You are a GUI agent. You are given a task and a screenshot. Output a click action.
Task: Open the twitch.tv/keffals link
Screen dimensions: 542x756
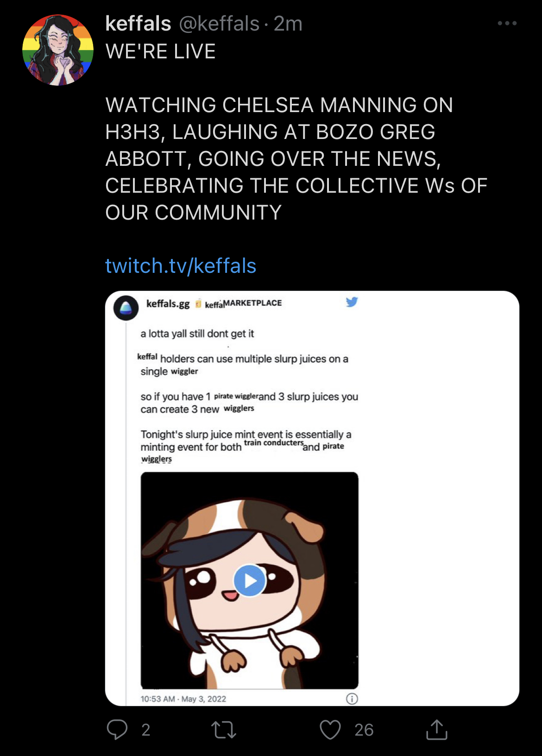click(x=181, y=266)
